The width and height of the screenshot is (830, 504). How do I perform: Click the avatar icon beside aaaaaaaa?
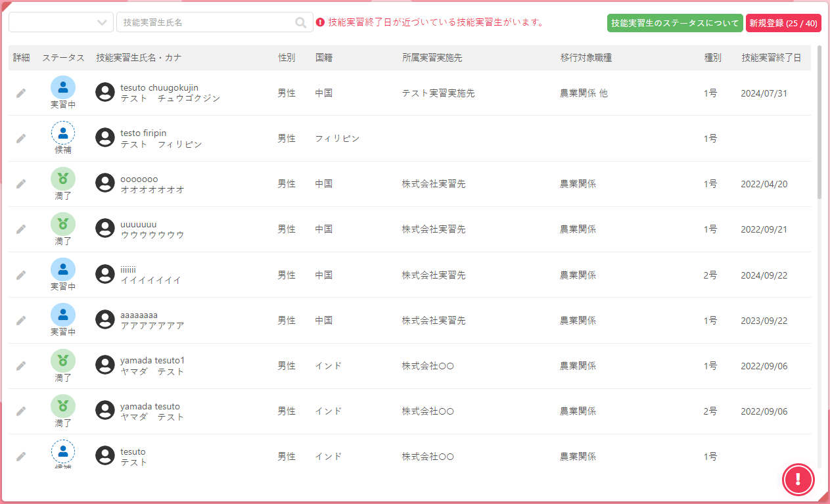(x=105, y=320)
